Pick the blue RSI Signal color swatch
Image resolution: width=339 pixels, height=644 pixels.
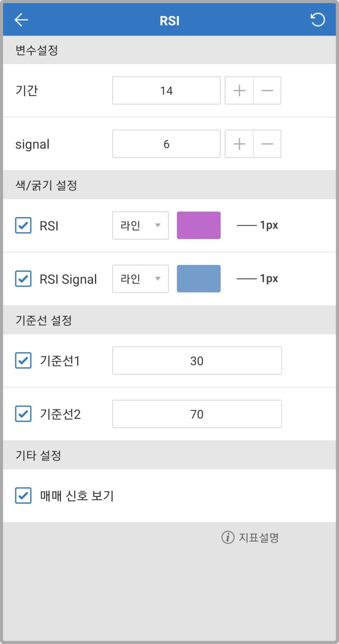click(199, 279)
